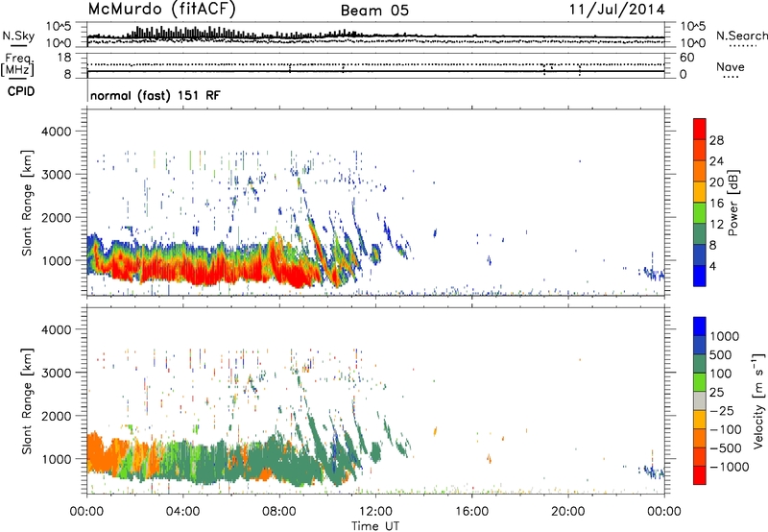Click the '4000' tick on power panel
Screen dimensions: 768x532
coord(57,132)
